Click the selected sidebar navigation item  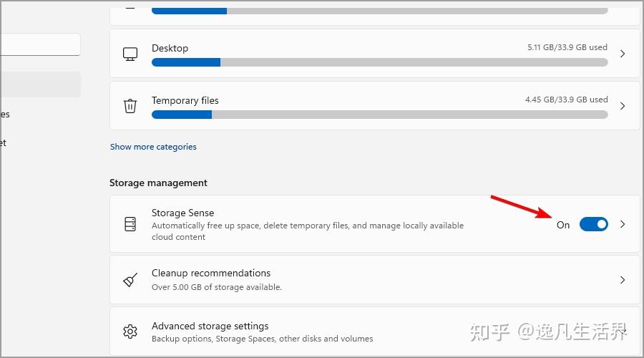[x=40, y=84]
